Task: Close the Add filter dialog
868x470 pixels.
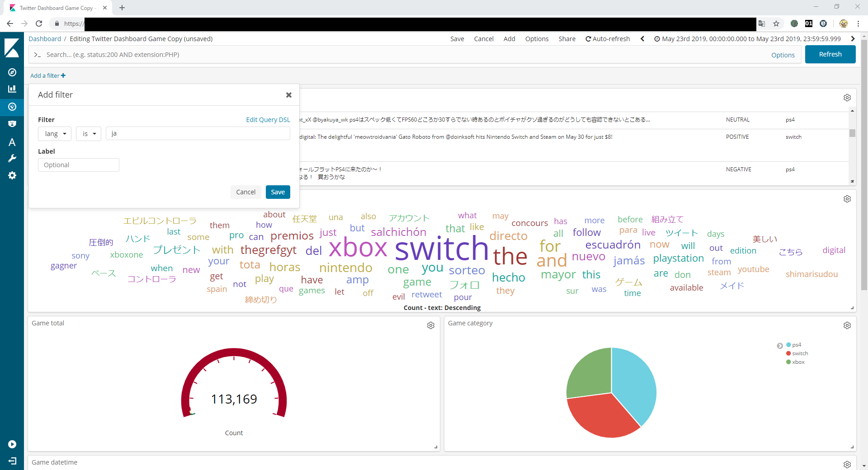Action: pyautogui.click(x=288, y=95)
